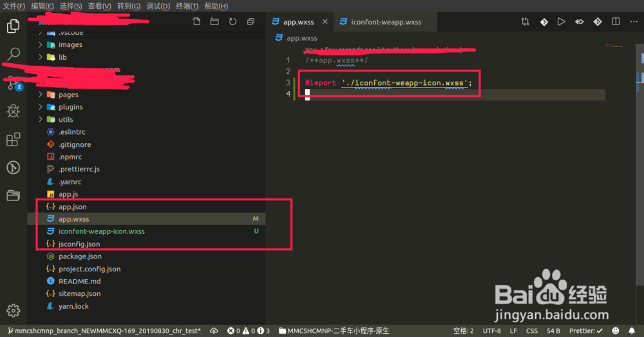
Task: Click the Prettier status indicator
Action: point(586,331)
